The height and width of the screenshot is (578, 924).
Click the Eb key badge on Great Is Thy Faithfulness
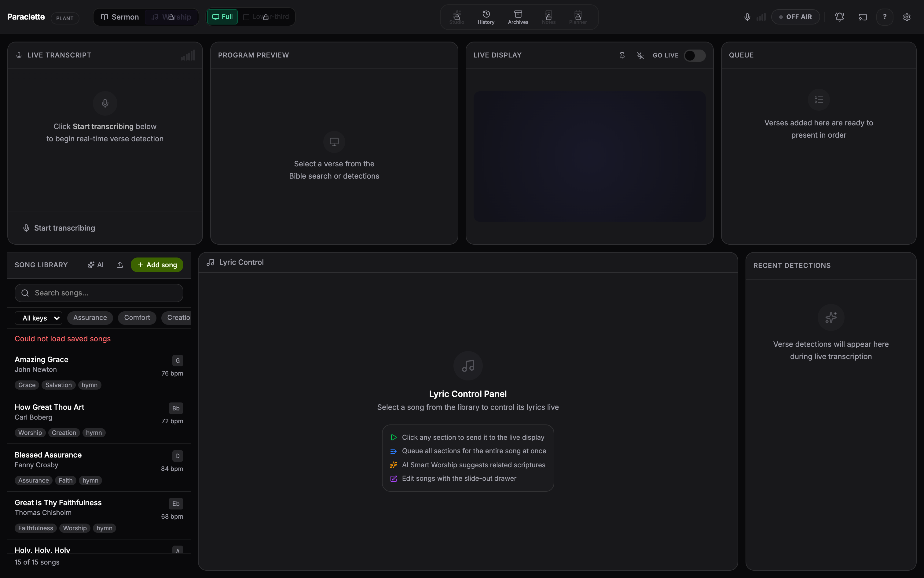[x=176, y=504]
